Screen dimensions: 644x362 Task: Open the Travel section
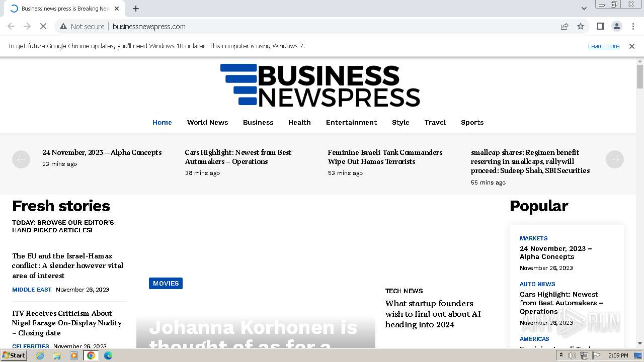click(435, 122)
